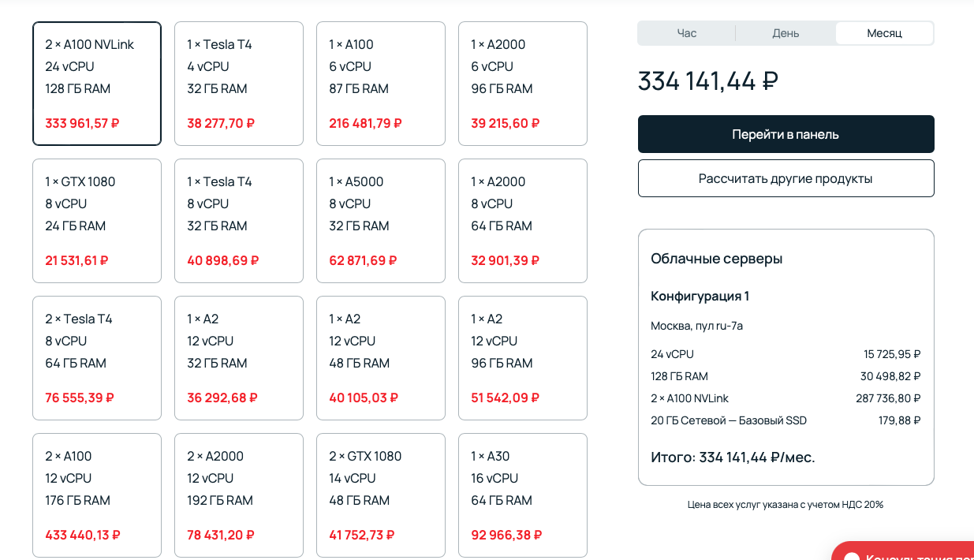Pick the A2 card with 48 ГБ RAM

pyautogui.click(x=381, y=358)
